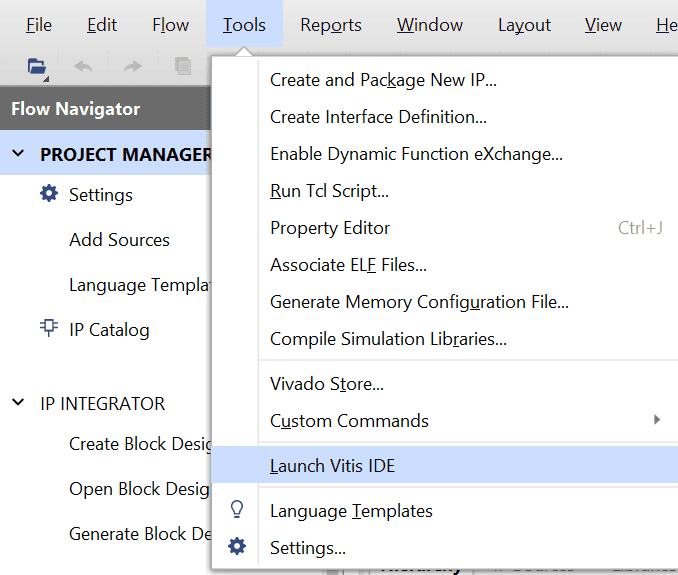Click the lightbulb icon next to Language Templates
The image size is (678, 575).
coord(237,510)
